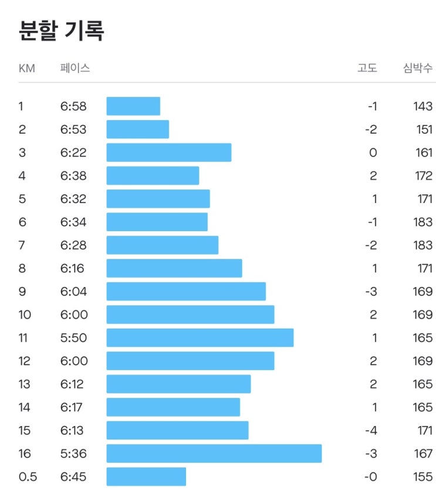Click the 6:12 pace bar at kilometer 13
Image resolution: width=436 pixels, height=504 pixels.
179,384
